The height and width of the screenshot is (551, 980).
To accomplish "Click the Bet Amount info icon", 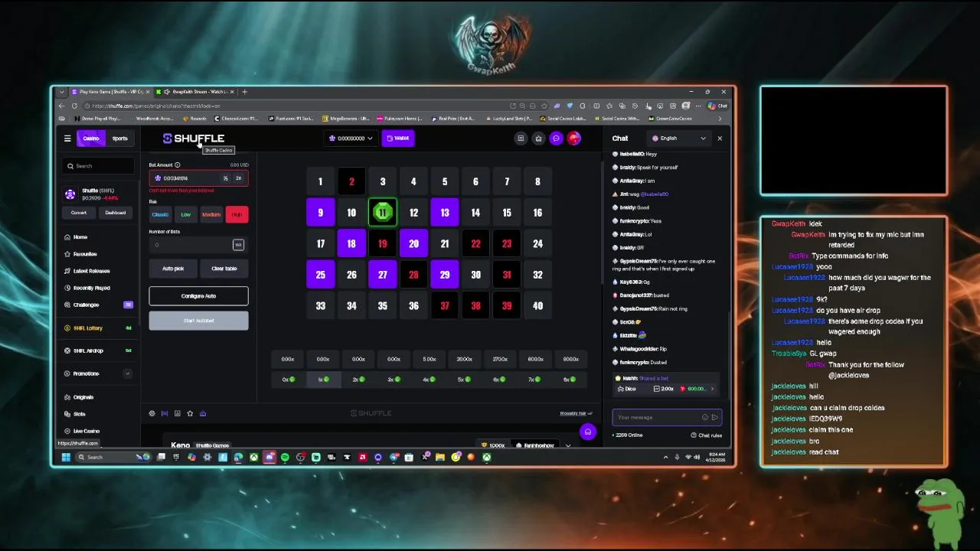I will click(x=177, y=165).
